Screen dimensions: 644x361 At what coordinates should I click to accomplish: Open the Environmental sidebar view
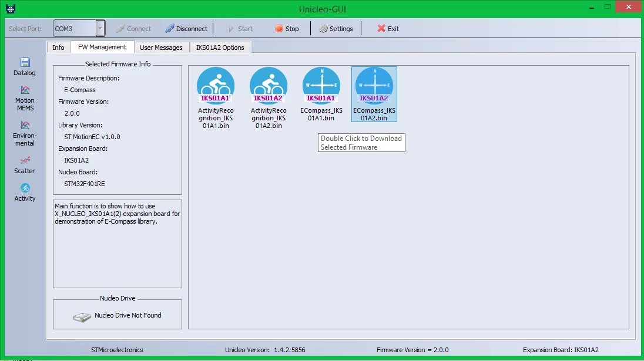(25, 134)
